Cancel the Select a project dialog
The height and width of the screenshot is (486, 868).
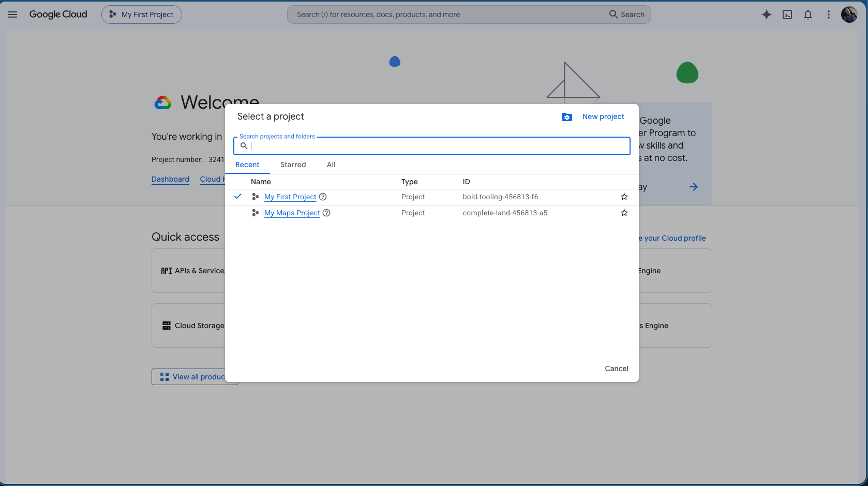click(617, 369)
